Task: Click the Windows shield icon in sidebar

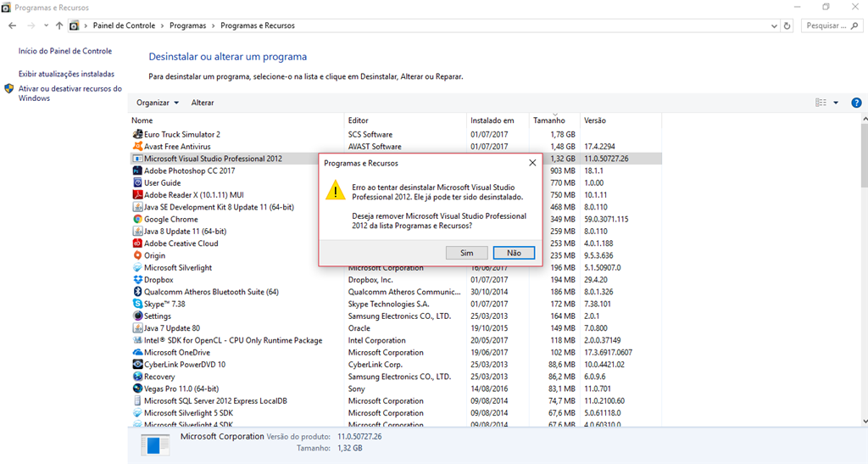Action: (8, 88)
